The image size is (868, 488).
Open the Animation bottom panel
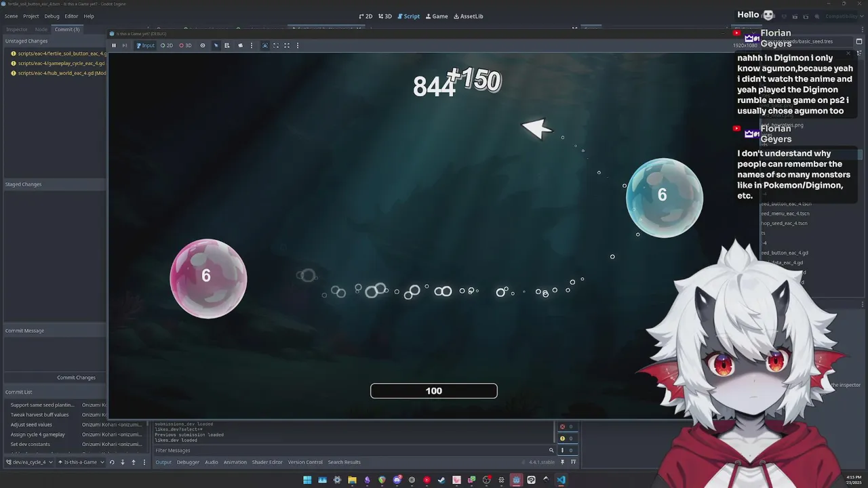coord(235,462)
